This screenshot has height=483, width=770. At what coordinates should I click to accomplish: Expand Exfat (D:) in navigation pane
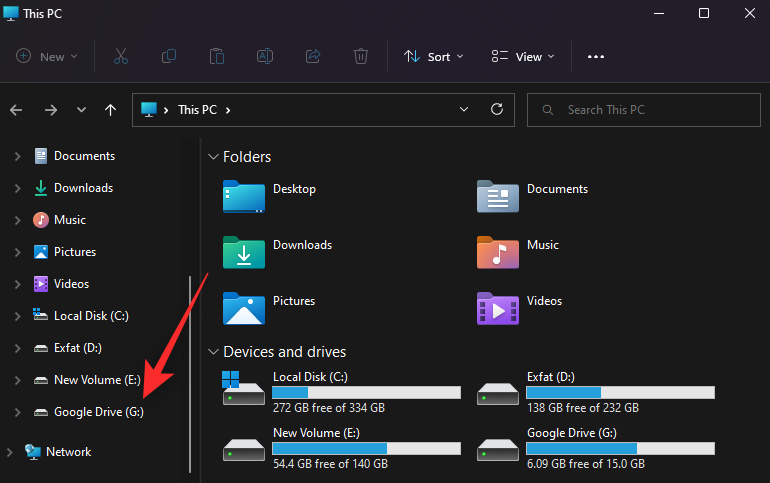[x=18, y=348]
